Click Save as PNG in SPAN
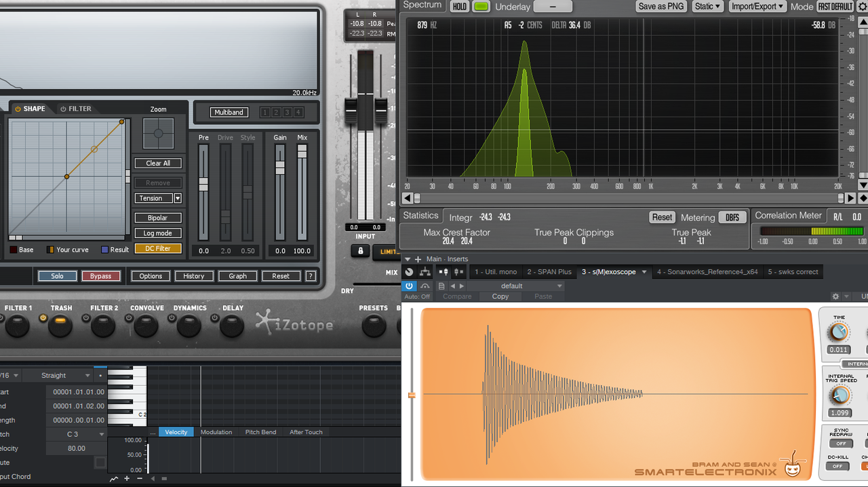Image resolution: width=868 pixels, height=487 pixels. click(x=661, y=6)
